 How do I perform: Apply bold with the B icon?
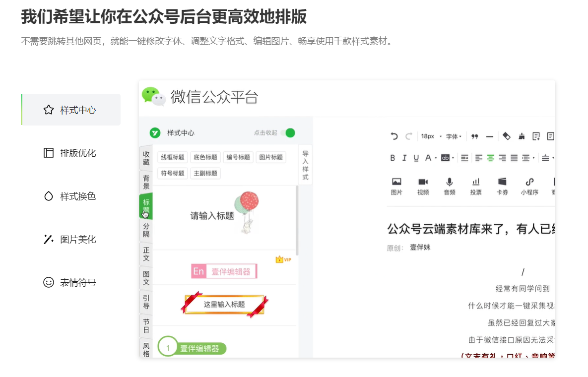click(x=392, y=158)
